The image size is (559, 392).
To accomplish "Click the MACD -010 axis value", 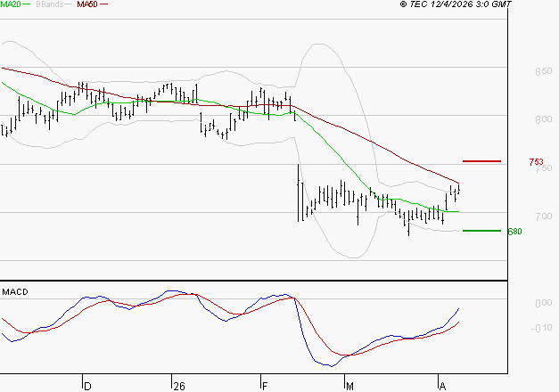I will 541,328.
